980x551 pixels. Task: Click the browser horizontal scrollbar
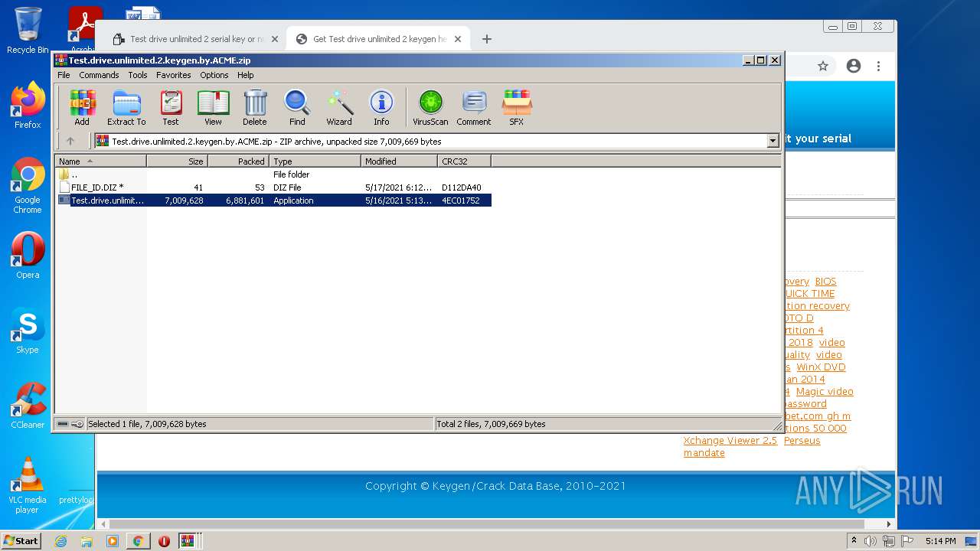(487, 524)
